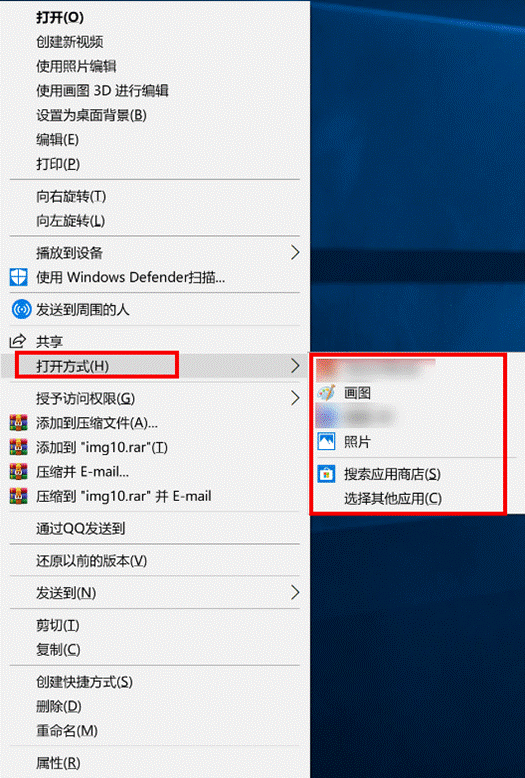Open 属性(R) at the menu bottom
Image resolution: width=525 pixels, height=778 pixels.
[x=58, y=763]
